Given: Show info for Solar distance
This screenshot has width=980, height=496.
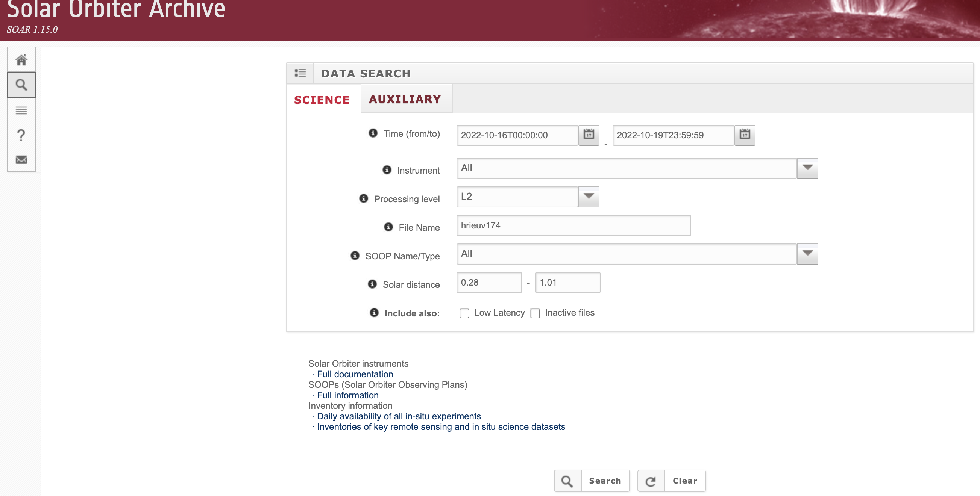Looking at the screenshot, I should (x=372, y=284).
